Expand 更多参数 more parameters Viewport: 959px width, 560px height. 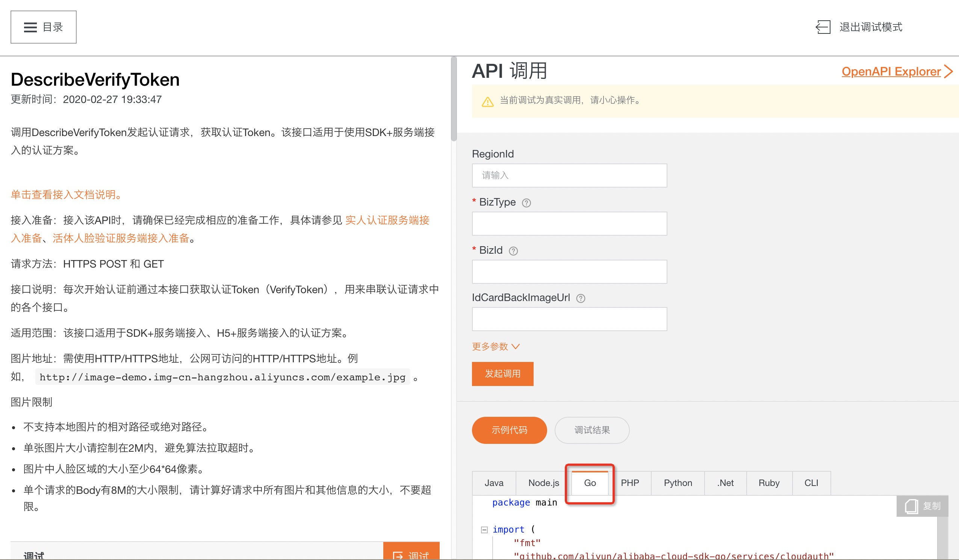496,347
